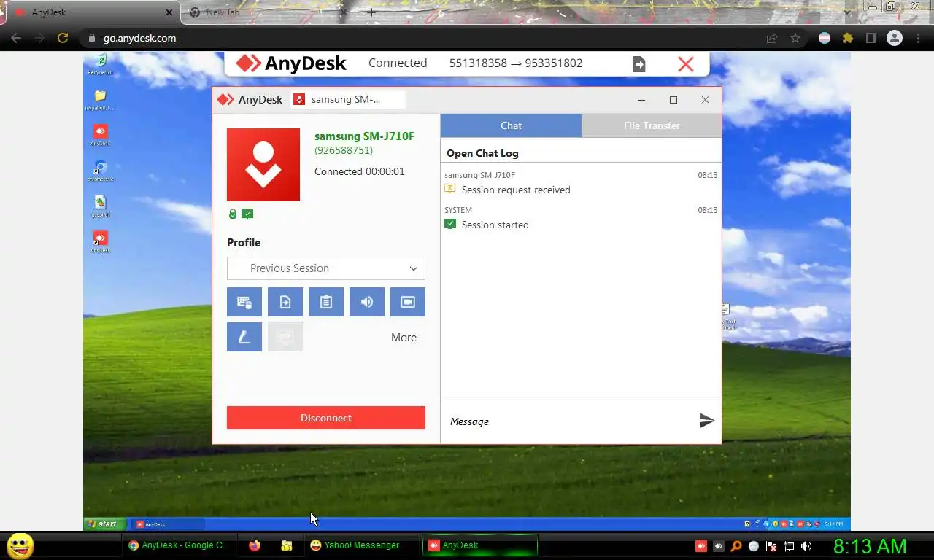
Task: Toggle the whiteboard drawing permission
Action: (244, 337)
